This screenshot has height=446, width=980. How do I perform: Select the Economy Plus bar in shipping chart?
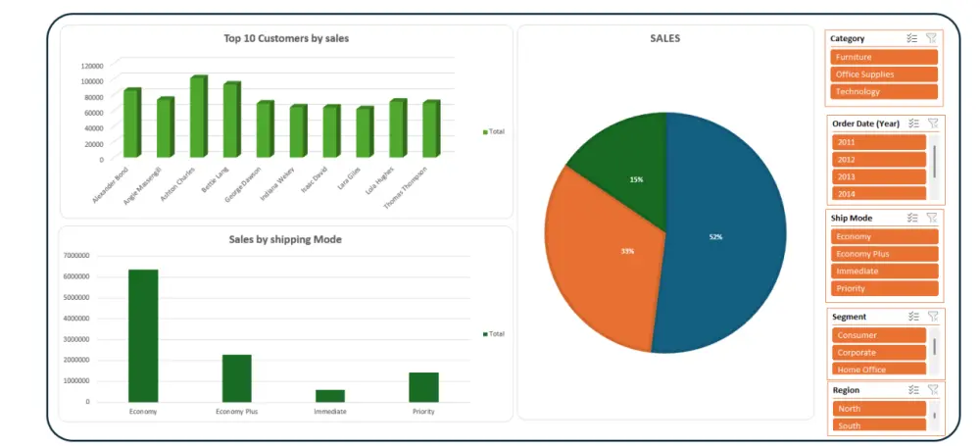click(x=237, y=378)
